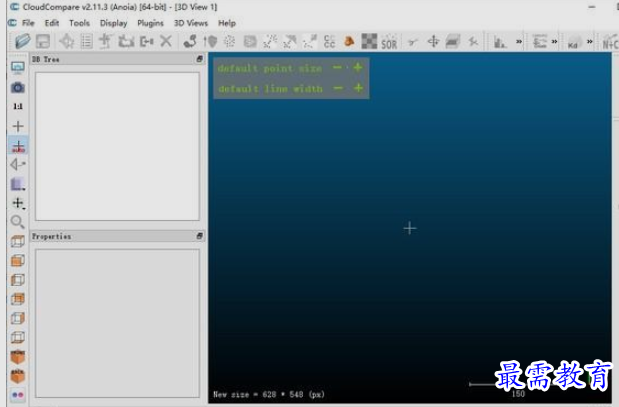Set view with fourth cube icon
619x407 pixels.
[18, 299]
